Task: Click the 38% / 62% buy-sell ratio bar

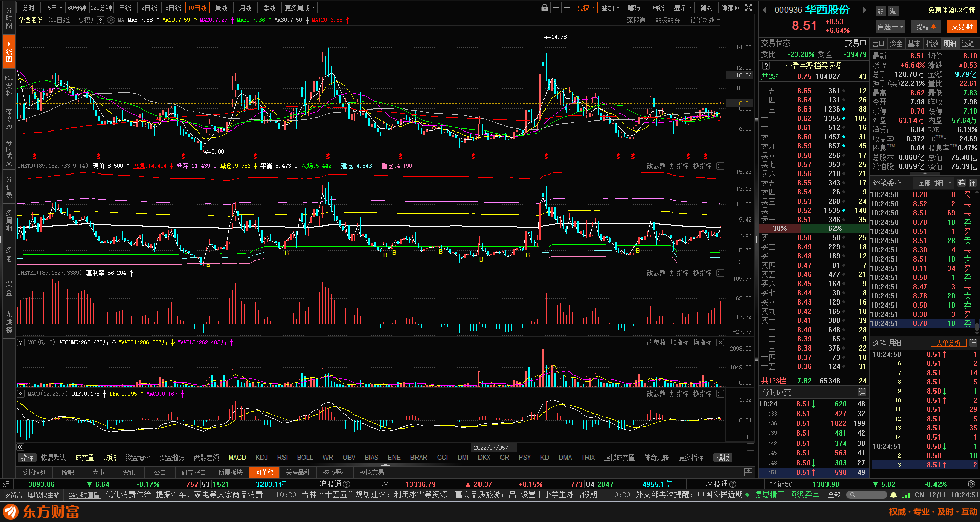Action: pyautogui.click(x=814, y=228)
